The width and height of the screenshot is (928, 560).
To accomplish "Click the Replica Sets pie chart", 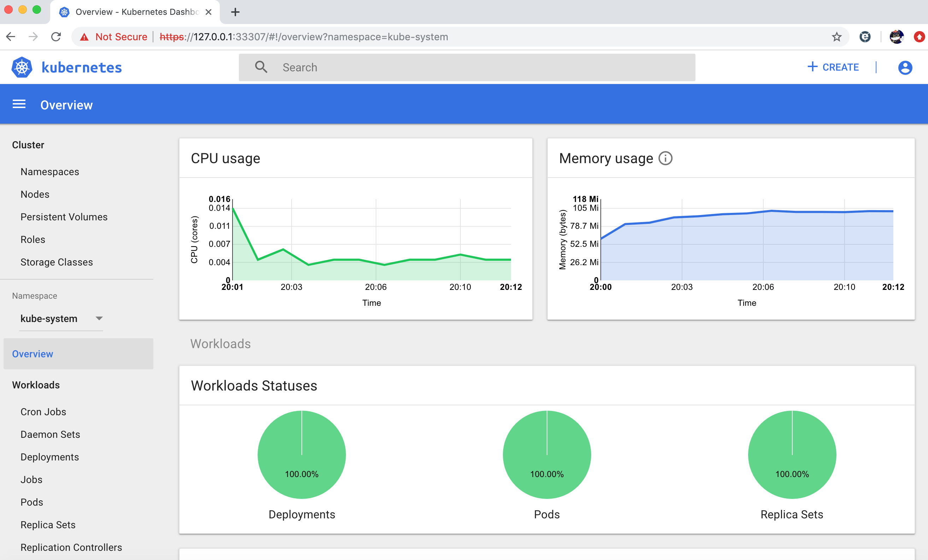I will click(x=792, y=454).
